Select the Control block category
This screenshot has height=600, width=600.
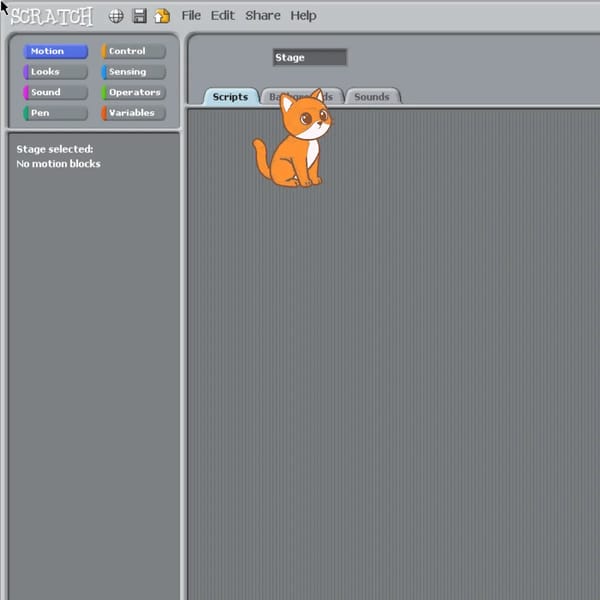tap(134, 51)
